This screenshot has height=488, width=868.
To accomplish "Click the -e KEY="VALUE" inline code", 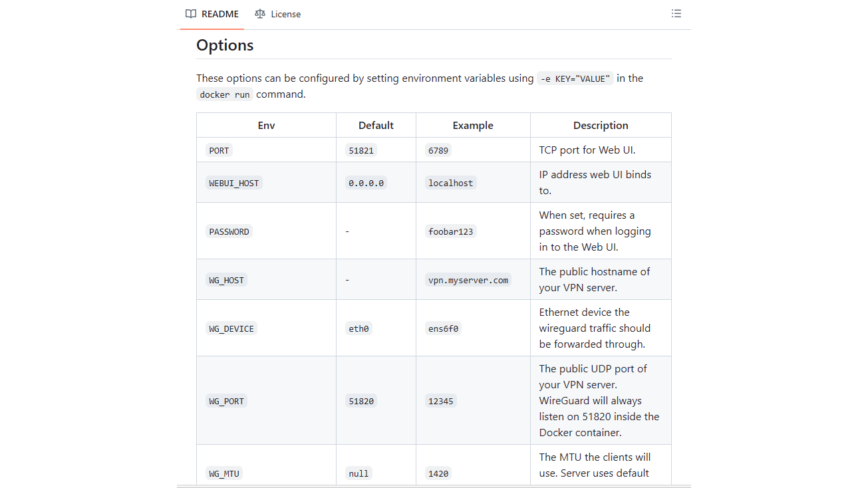I will point(575,78).
